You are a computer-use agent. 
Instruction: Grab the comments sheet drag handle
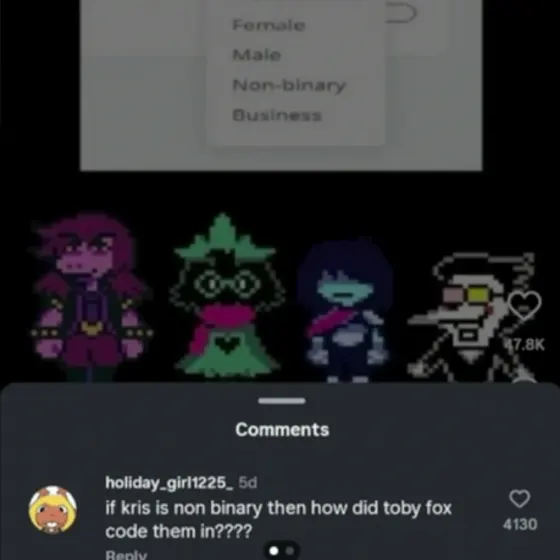coord(282,401)
